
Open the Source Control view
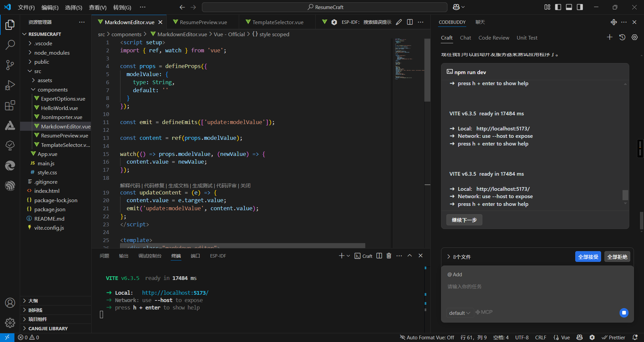(x=10, y=65)
